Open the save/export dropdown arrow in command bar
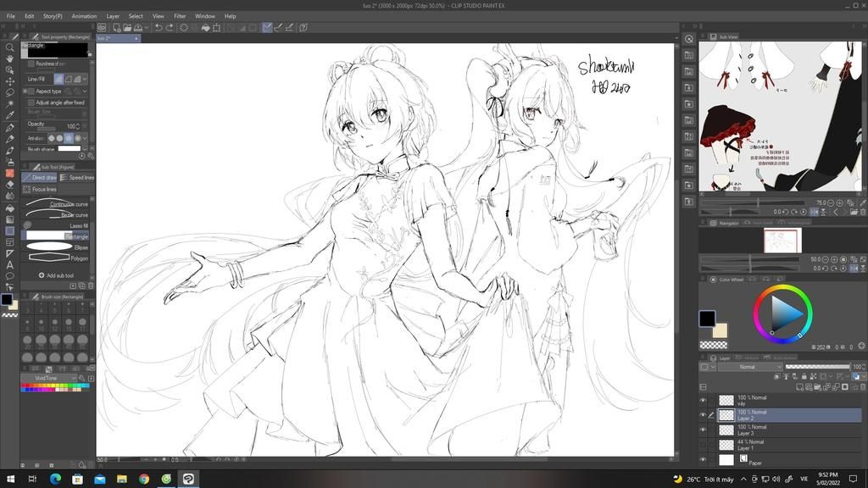This screenshot has height=488, width=868. coord(146,28)
